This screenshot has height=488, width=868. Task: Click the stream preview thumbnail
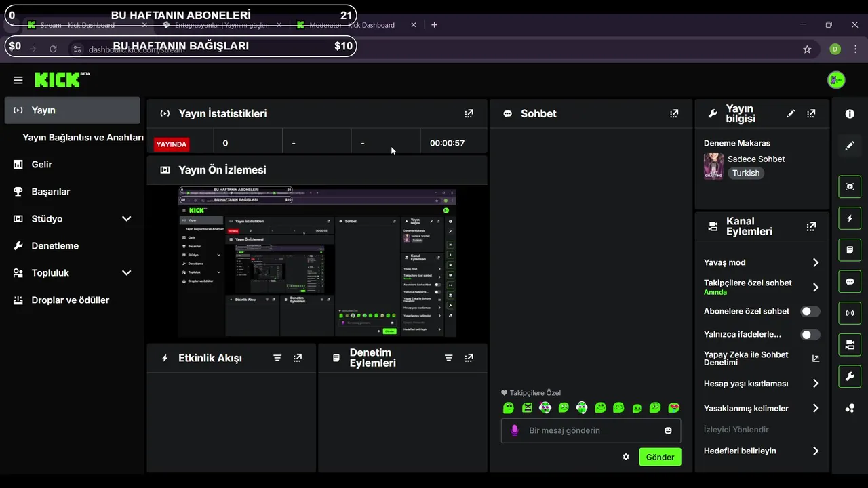[317, 262]
